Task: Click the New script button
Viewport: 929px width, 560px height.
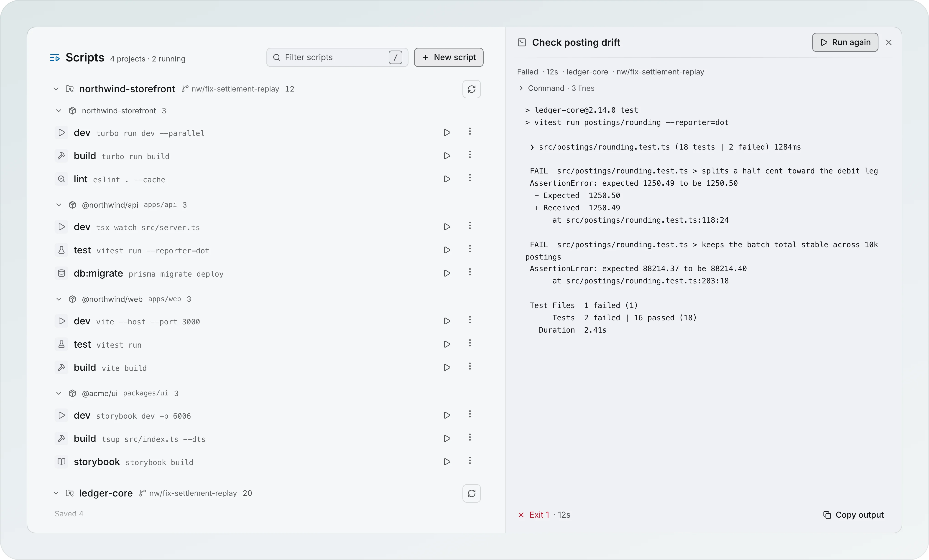Action: pyautogui.click(x=449, y=57)
